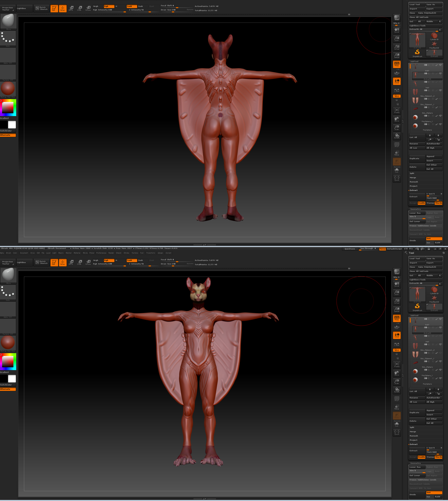Screen dimensions: 448x501
Task: Click the Tool palette circular-arrow icon
Action: (444, 253)
